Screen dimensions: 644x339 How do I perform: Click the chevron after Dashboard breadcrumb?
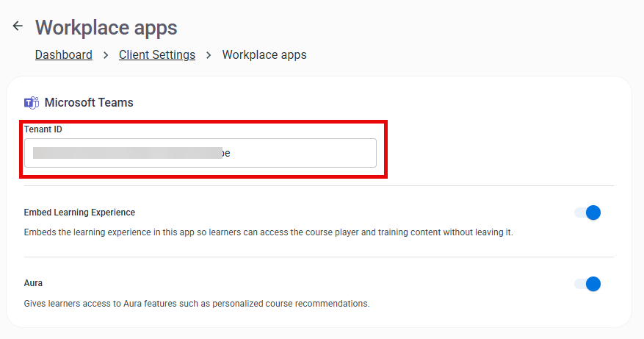tap(106, 55)
